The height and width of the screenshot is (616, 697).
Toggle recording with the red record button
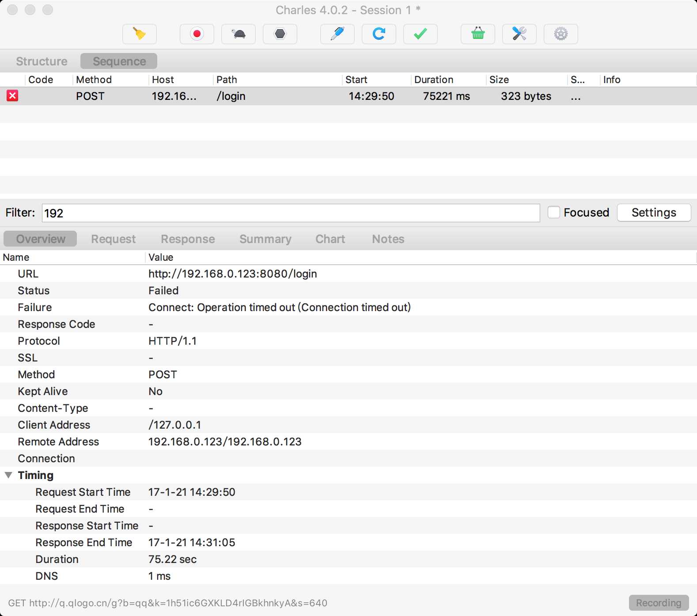pos(197,34)
